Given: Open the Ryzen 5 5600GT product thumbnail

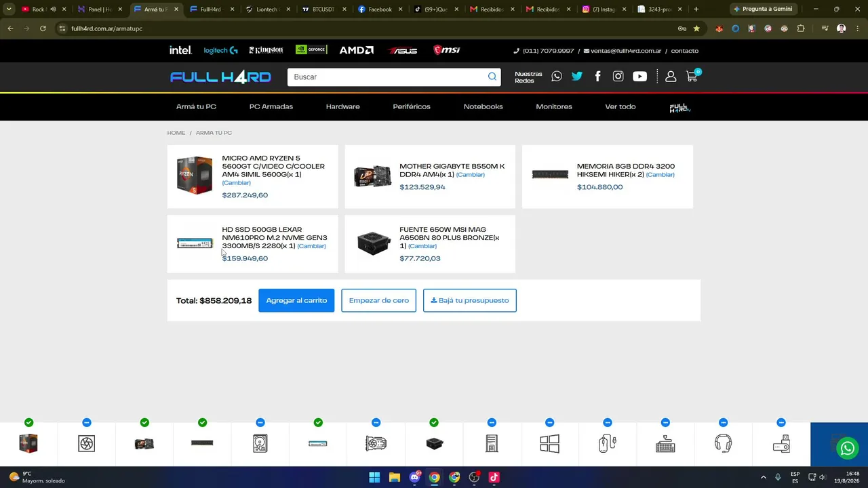Looking at the screenshot, I should coord(195,176).
